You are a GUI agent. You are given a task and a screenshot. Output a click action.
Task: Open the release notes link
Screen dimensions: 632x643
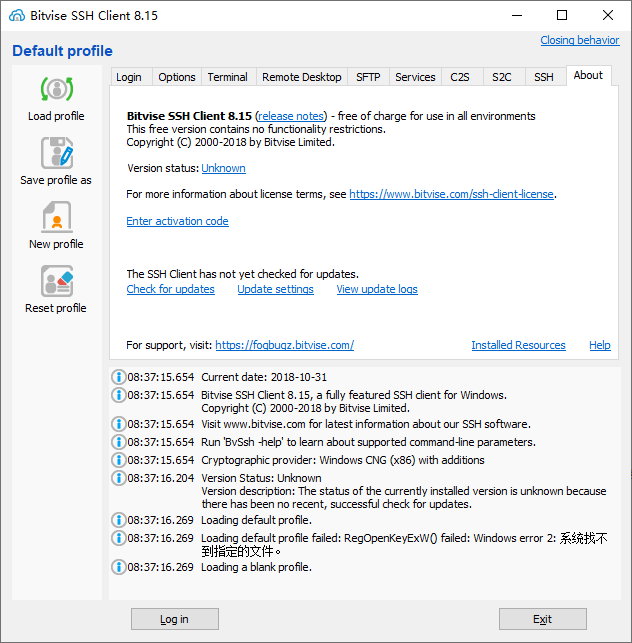(x=291, y=116)
